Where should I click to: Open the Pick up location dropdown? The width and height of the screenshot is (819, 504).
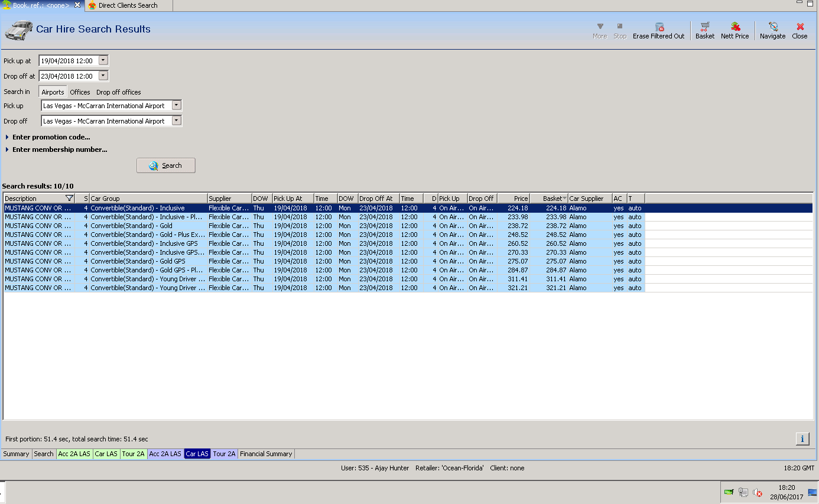tap(176, 106)
